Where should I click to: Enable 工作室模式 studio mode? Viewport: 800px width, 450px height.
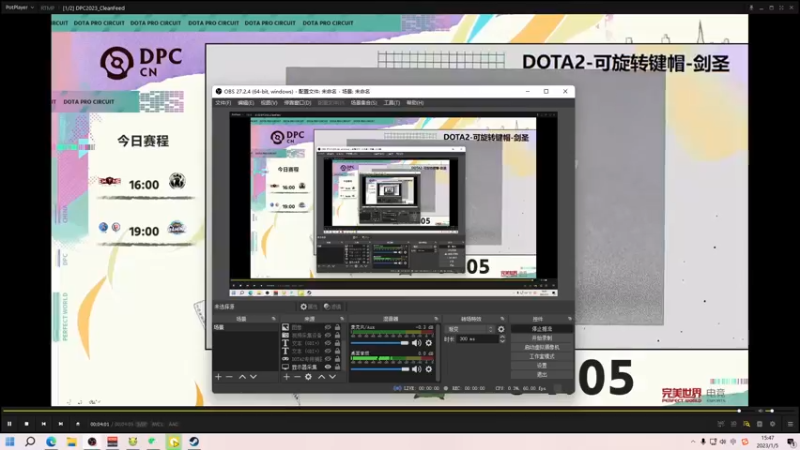tap(542, 357)
